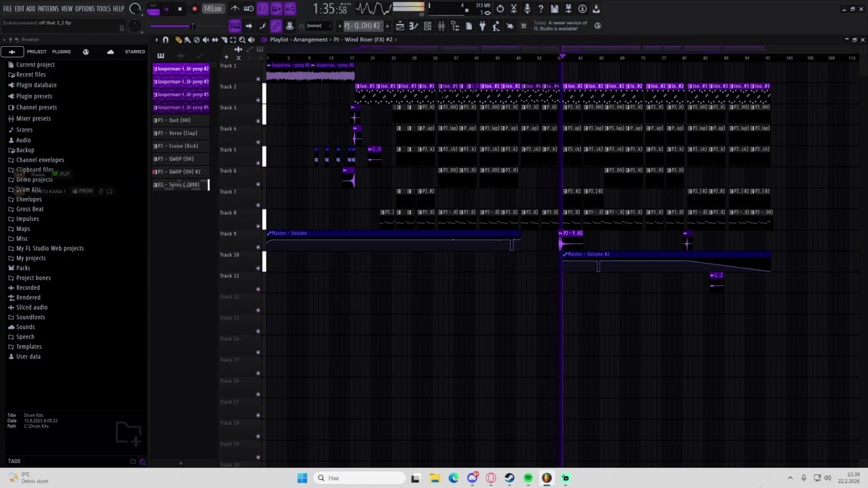Viewport: 868px width, 488px height.
Task: Open the FILE menu
Action: tap(7, 9)
